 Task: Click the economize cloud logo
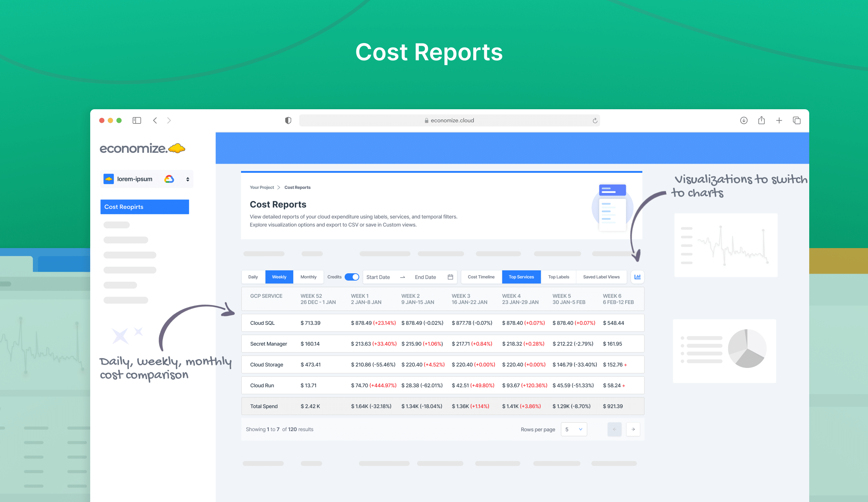142,148
